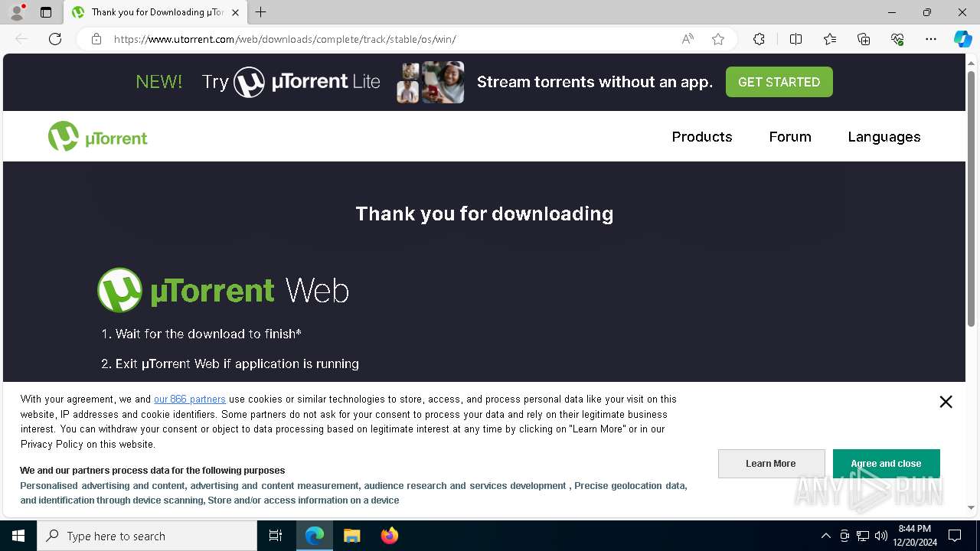Image resolution: width=980 pixels, height=551 pixels.
Task: Open the Products menu
Action: coord(702,137)
